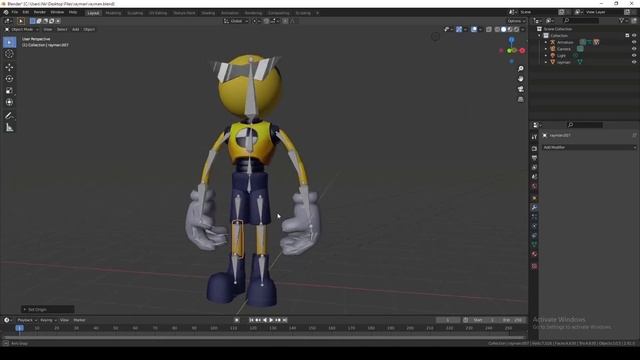
Task: Click the End frame field in timeline
Action: click(x=513, y=320)
